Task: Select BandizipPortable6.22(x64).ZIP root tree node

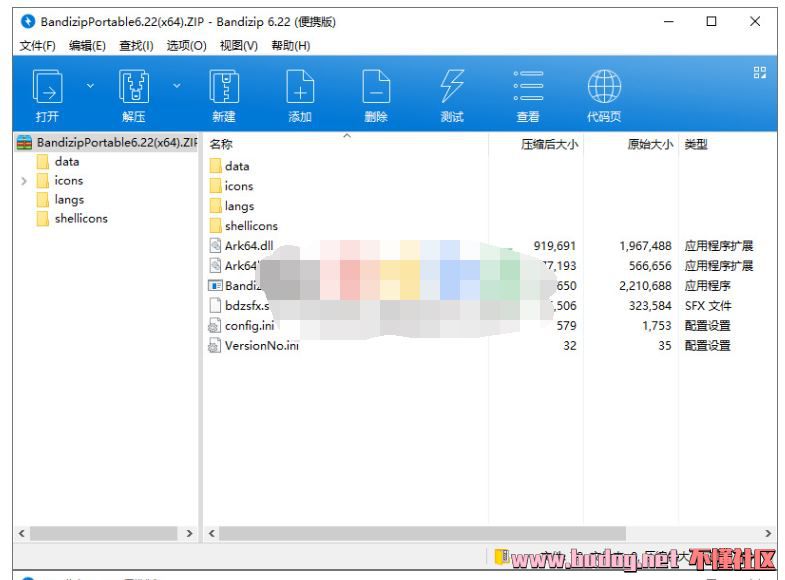Action: pos(107,143)
